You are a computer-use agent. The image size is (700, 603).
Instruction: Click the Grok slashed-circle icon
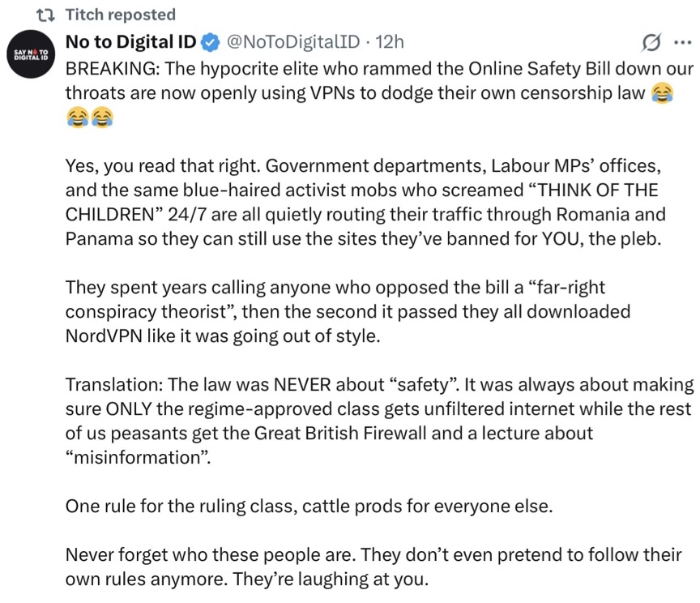click(649, 41)
